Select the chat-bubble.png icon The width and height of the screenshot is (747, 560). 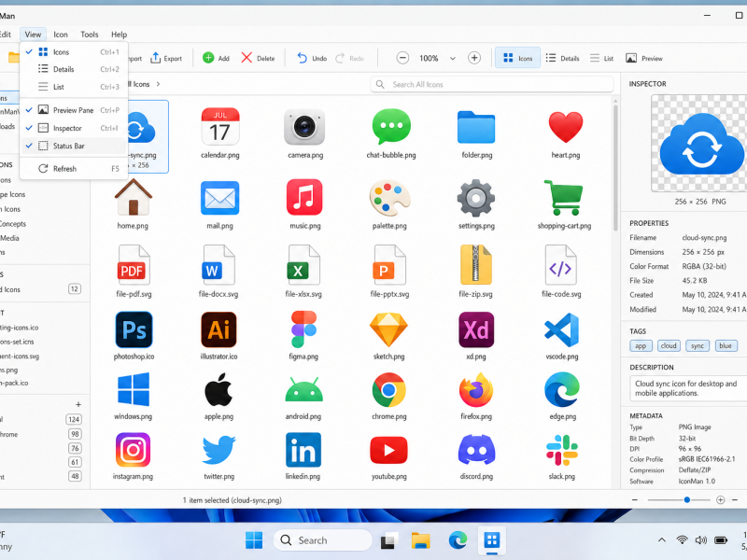pyautogui.click(x=391, y=133)
